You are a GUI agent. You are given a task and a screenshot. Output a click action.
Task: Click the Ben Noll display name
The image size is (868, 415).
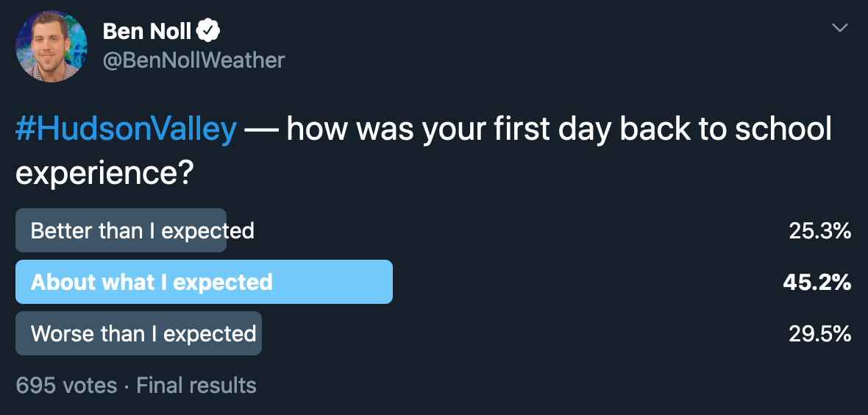pos(146,32)
